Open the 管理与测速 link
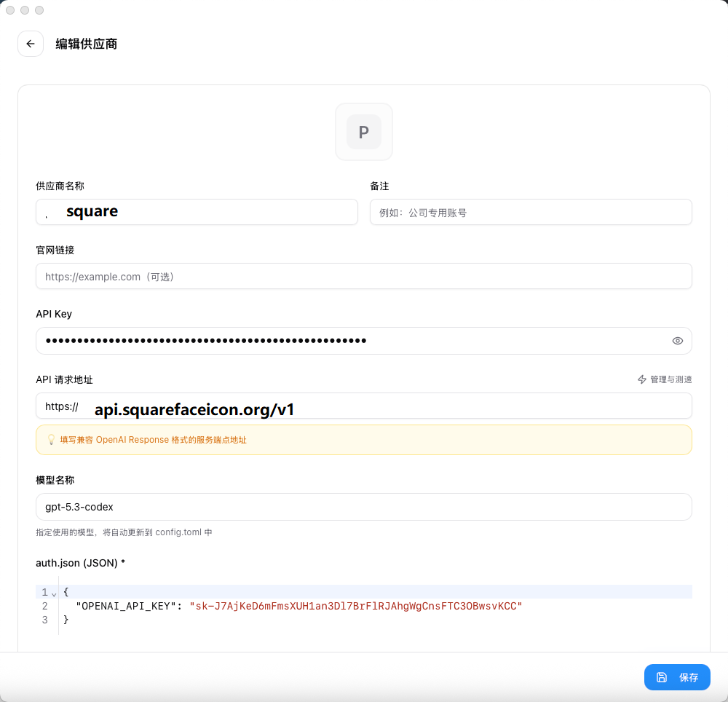The image size is (728, 702). click(x=670, y=379)
